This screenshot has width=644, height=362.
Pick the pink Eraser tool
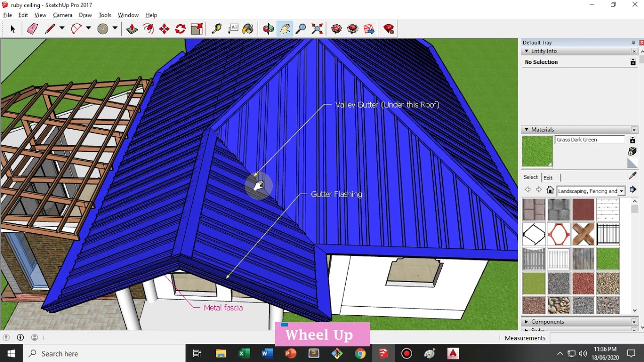[x=32, y=29]
